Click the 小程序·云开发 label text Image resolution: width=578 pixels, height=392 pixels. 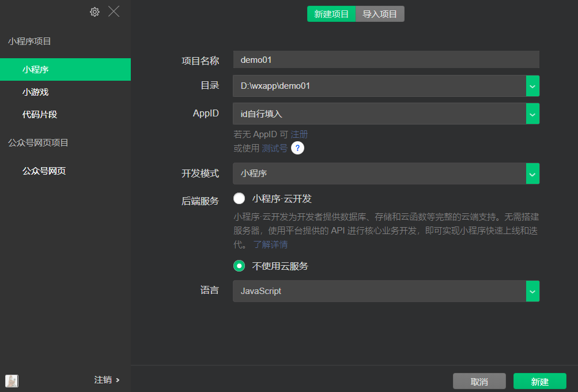point(282,199)
